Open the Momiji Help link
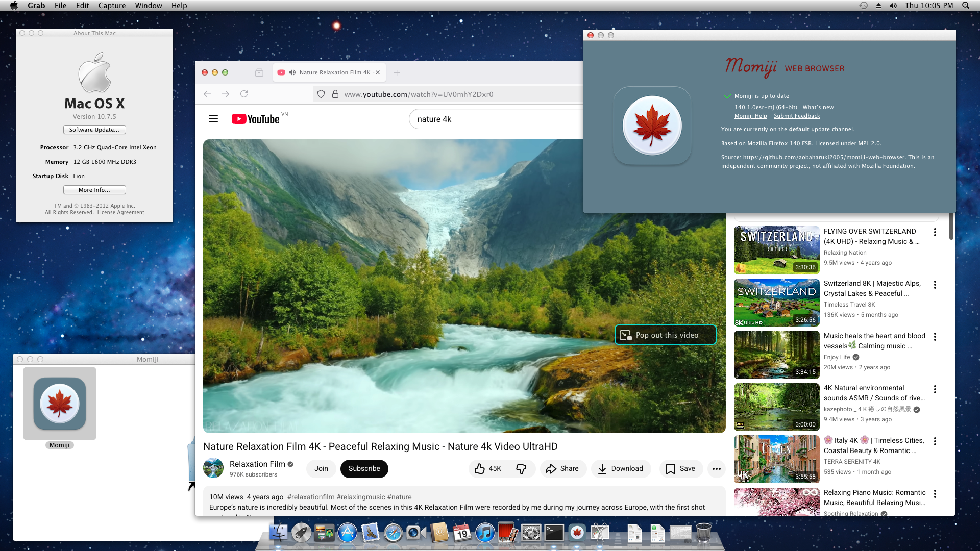Screen dimensions: 980x551 (x=751, y=116)
